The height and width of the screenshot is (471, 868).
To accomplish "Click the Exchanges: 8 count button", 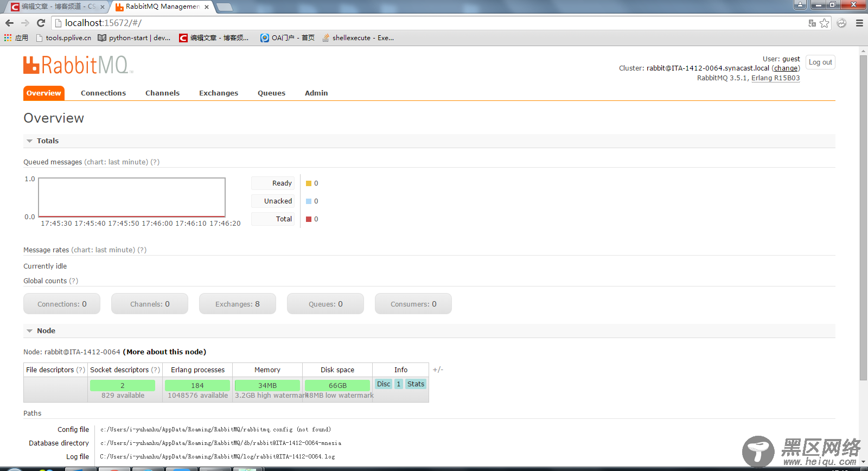I will (x=238, y=304).
